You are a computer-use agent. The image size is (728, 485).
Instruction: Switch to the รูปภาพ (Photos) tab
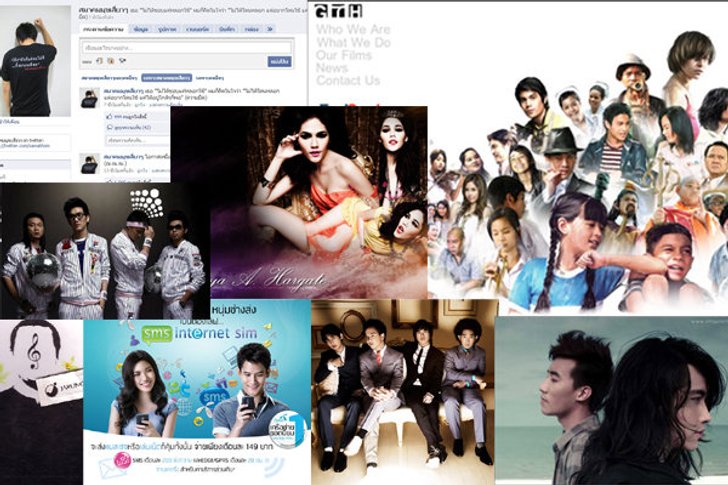point(167,29)
